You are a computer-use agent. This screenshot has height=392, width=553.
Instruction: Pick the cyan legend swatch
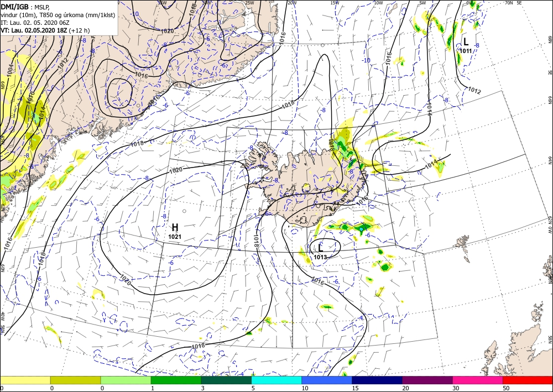(x=276, y=380)
